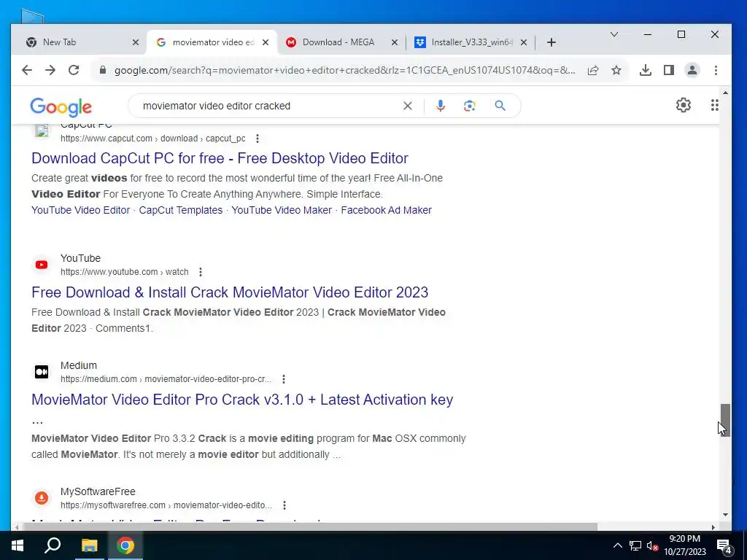
Task: Search by image with Google Lens
Action: coord(470,106)
